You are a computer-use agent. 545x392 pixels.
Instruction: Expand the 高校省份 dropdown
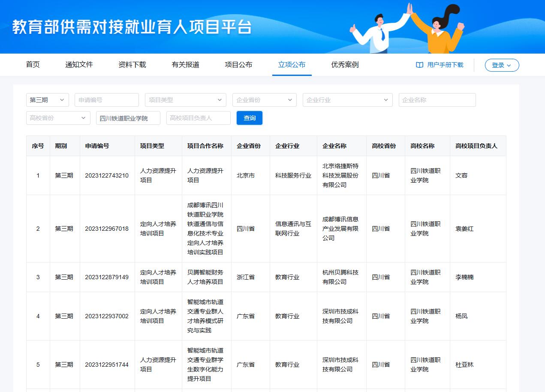[x=58, y=118]
